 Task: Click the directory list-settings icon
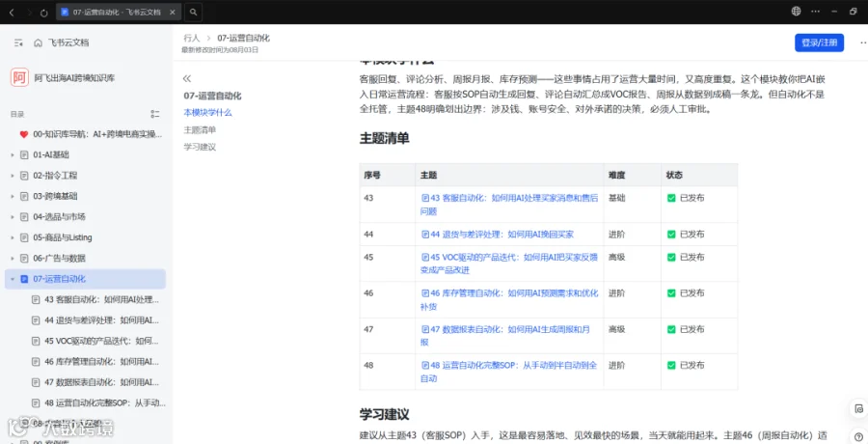click(155, 114)
